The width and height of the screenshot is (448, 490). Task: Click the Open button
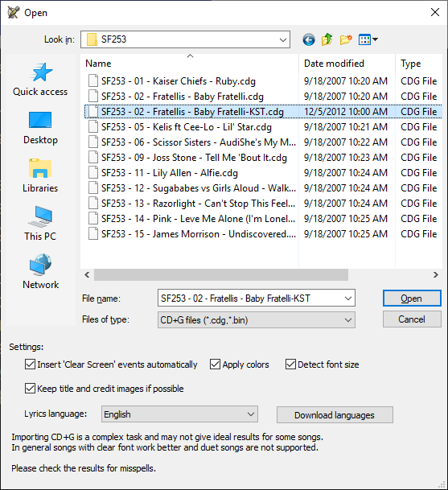pyautogui.click(x=412, y=299)
